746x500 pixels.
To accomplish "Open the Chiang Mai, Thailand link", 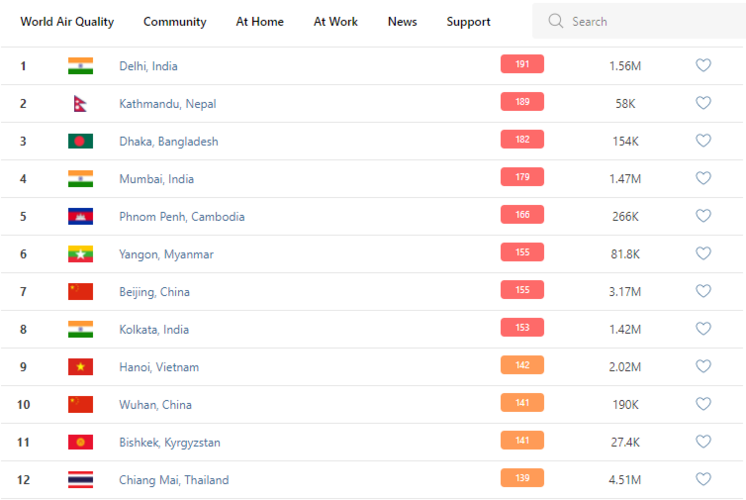I will click(174, 480).
